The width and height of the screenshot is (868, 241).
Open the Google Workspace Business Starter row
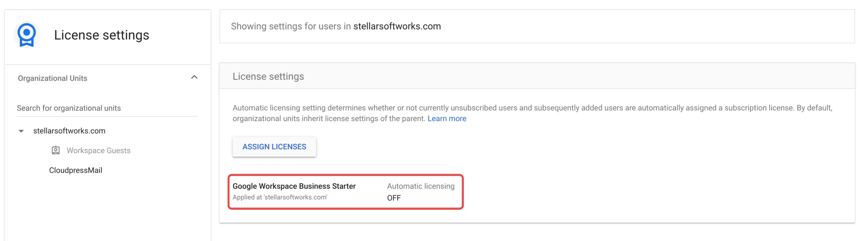point(345,192)
